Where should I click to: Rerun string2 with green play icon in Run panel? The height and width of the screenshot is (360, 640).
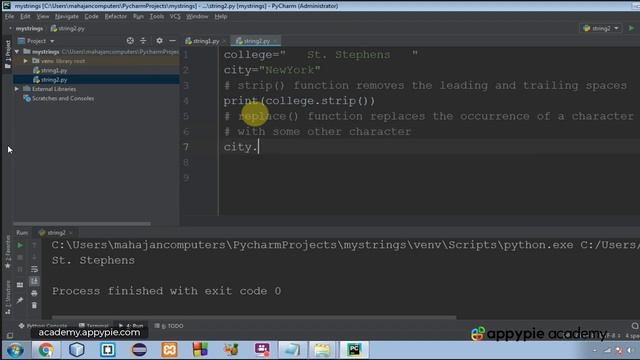[x=20, y=245]
